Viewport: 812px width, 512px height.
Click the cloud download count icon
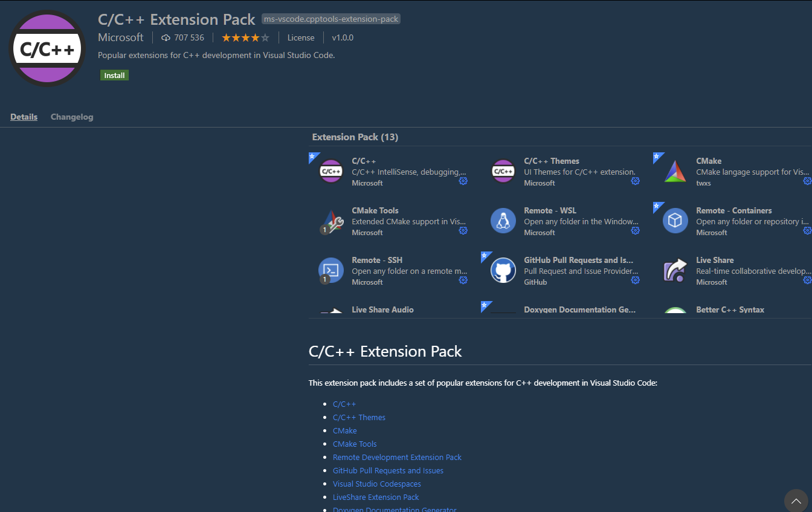click(166, 37)
